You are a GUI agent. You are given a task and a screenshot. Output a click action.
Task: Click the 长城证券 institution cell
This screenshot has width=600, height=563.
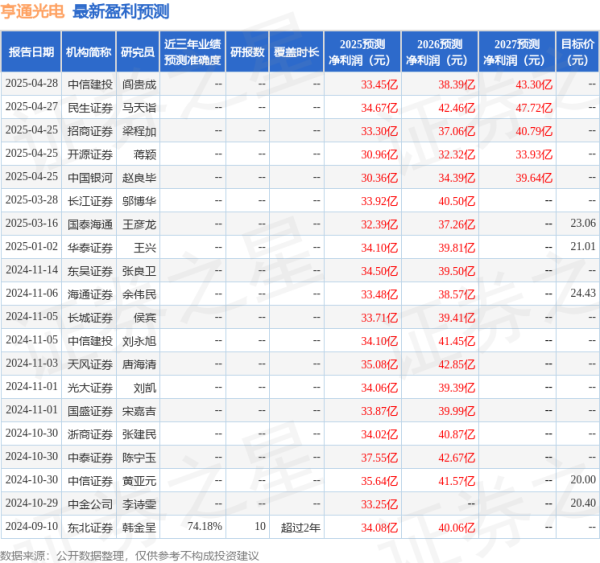(x=90, y=318)
